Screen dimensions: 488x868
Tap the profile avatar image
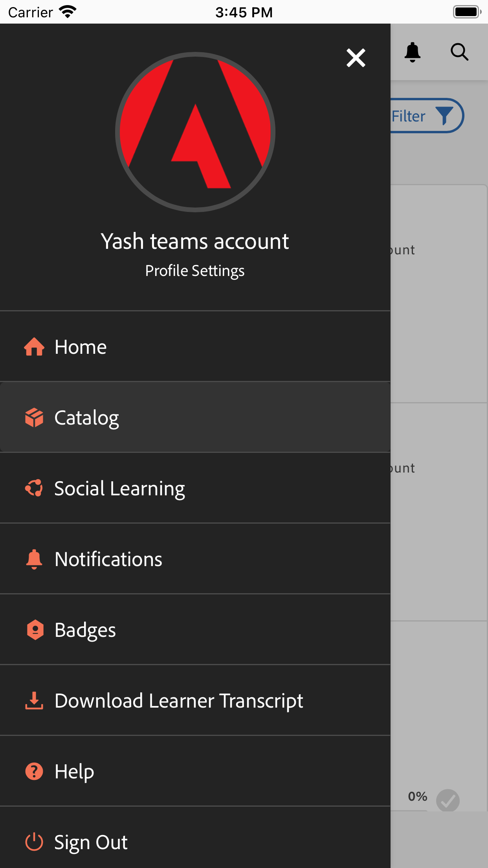pyautogui.click(x=195, y=132)
